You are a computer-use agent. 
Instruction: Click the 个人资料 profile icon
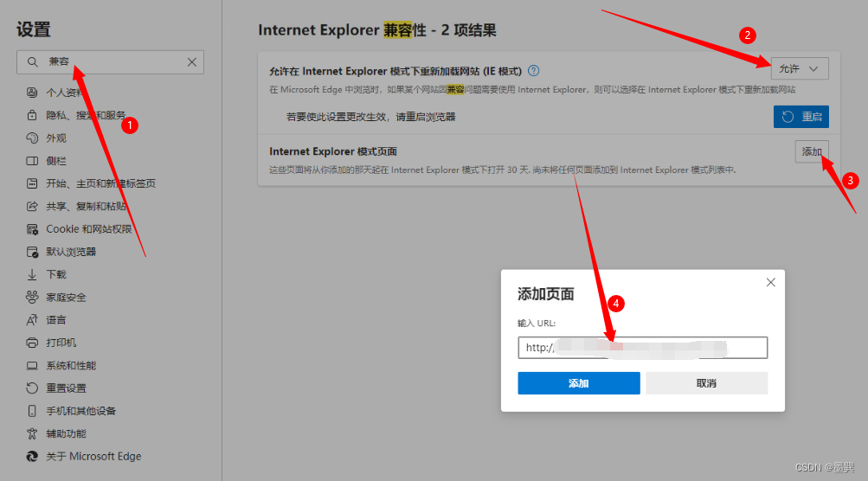click(32, 93)
